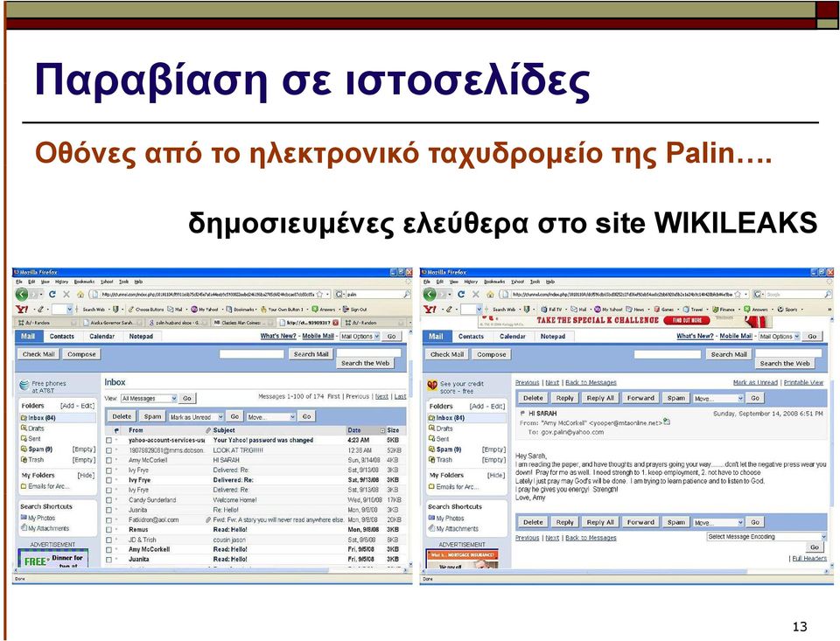Open Full Headers link

click(x=809, y=558)
